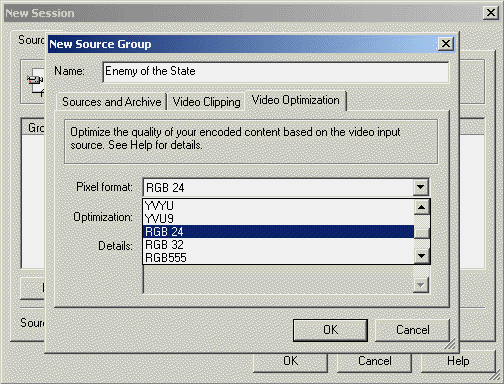Cancel the New Source Group dialog
The width and height of the screenshot is (504, 384).
[x=413, y=330]
